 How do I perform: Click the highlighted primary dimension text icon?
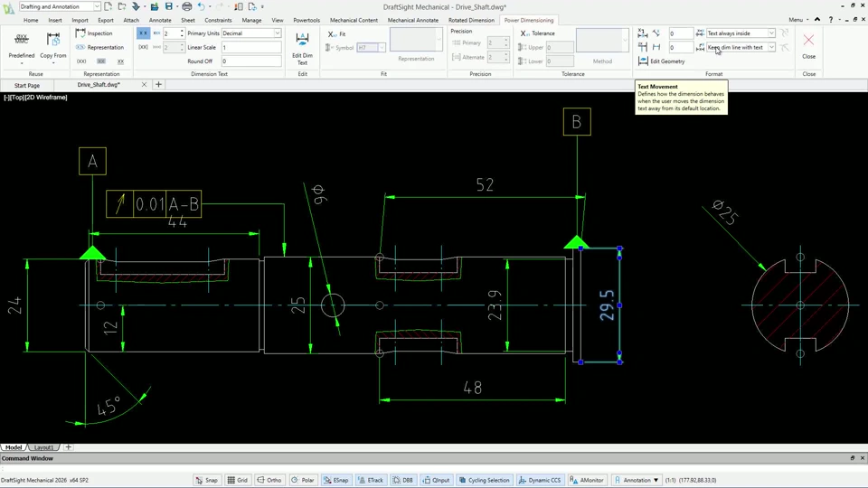pos(143,33)
